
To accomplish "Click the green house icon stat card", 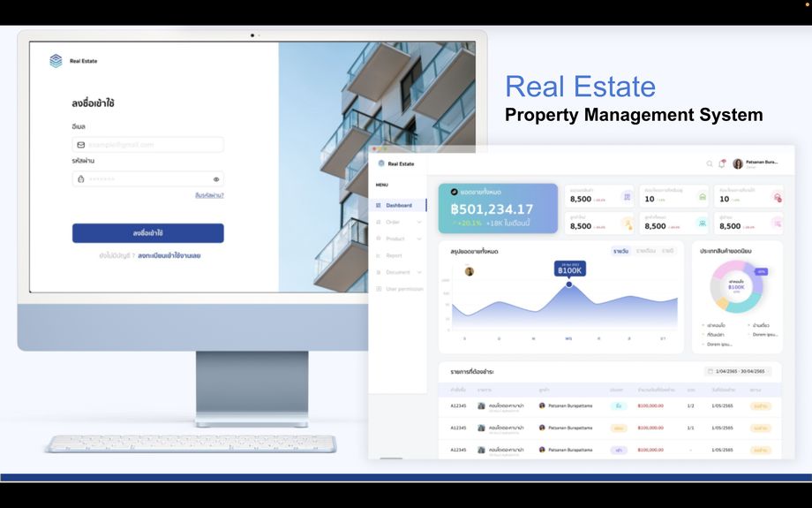I will (703, 197).
